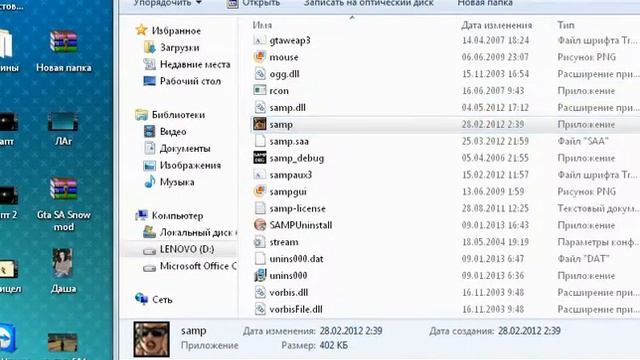The height and width of the screenshot is (360, 640).
Task: Create a new folder via Новая папка
Action: (485, 3)
